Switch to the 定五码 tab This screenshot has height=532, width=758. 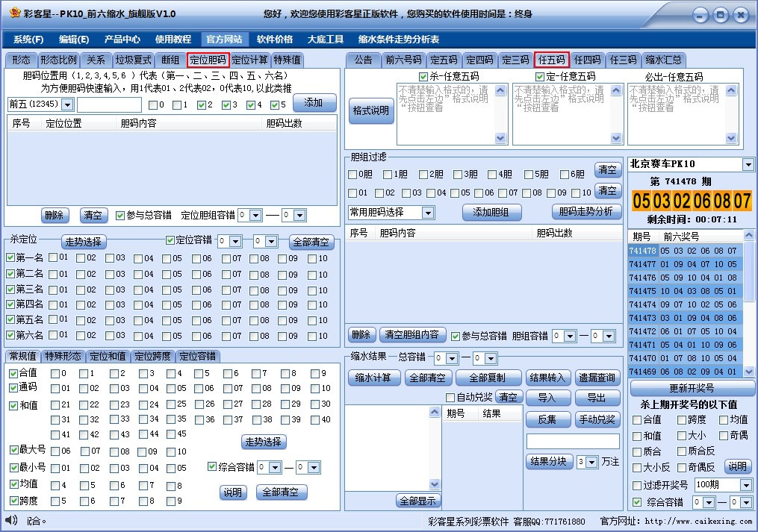click(x=443, y=60)
